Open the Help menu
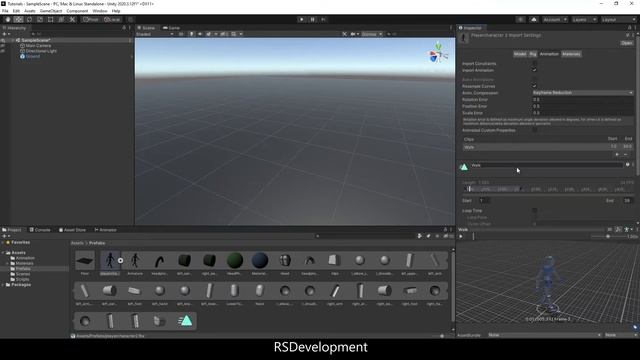This screenshot has width=640, height=360. 116,11
